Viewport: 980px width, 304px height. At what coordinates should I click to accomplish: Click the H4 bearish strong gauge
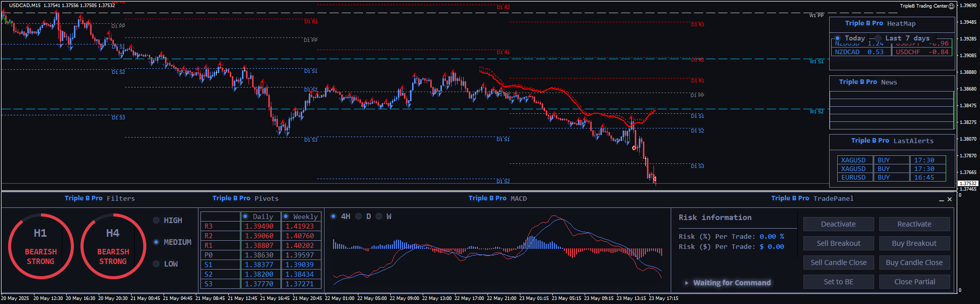point(113,246)
